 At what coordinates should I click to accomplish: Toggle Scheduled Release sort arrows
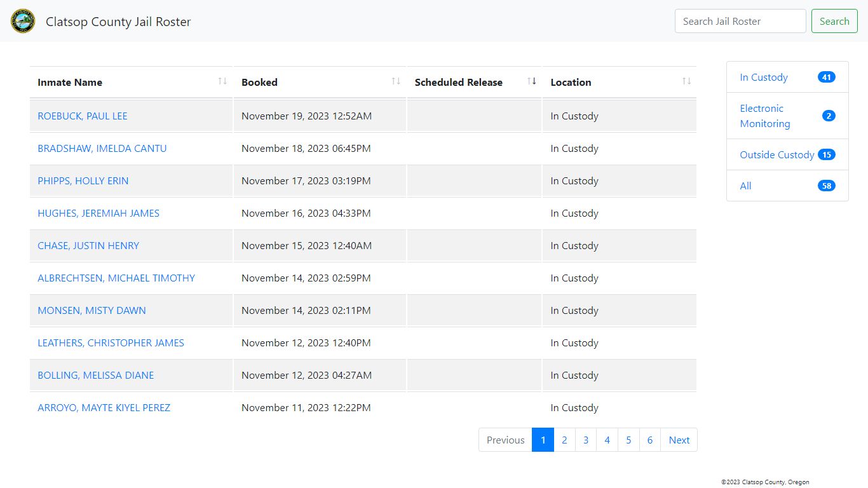pyautogui.click(x=532, y=81)
